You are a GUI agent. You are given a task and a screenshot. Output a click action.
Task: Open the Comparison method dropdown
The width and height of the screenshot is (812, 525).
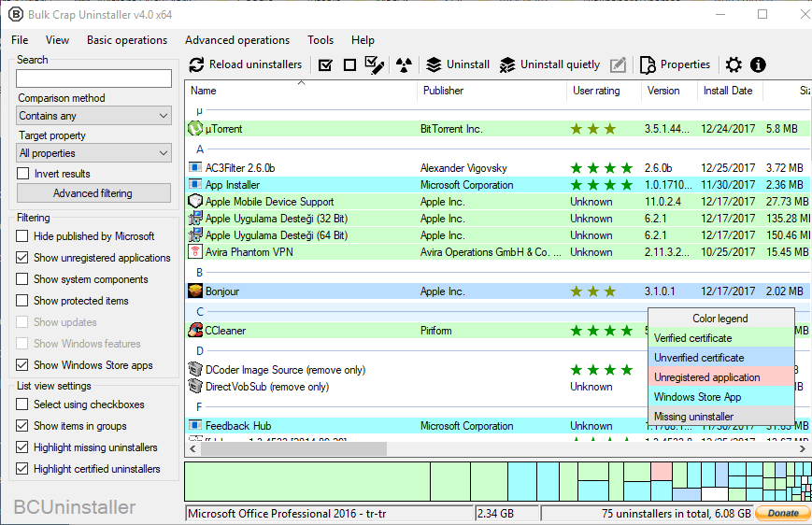point(93,116)
